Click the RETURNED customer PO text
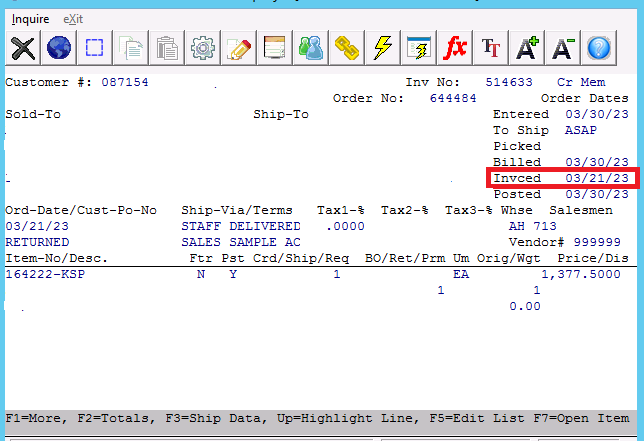 37,242
